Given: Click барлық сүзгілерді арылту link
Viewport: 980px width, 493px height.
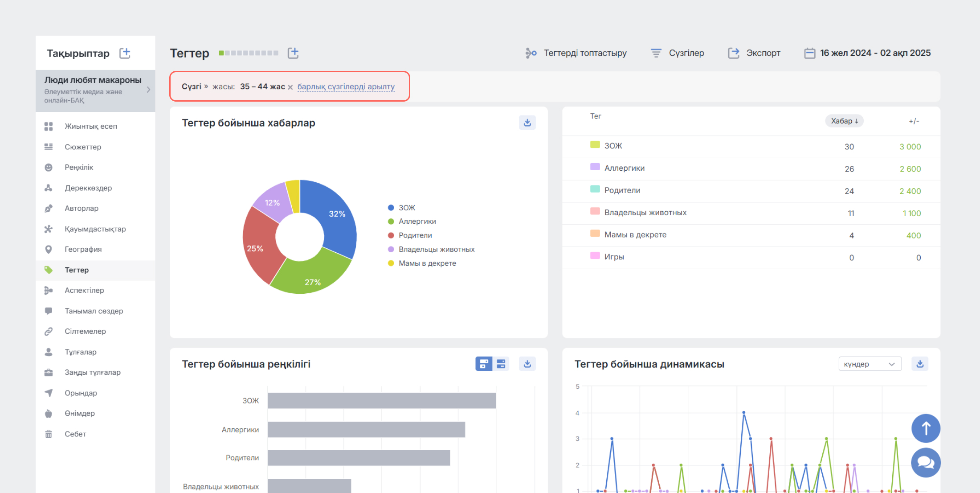Looking at the screenshot, I should coord(346,86).
